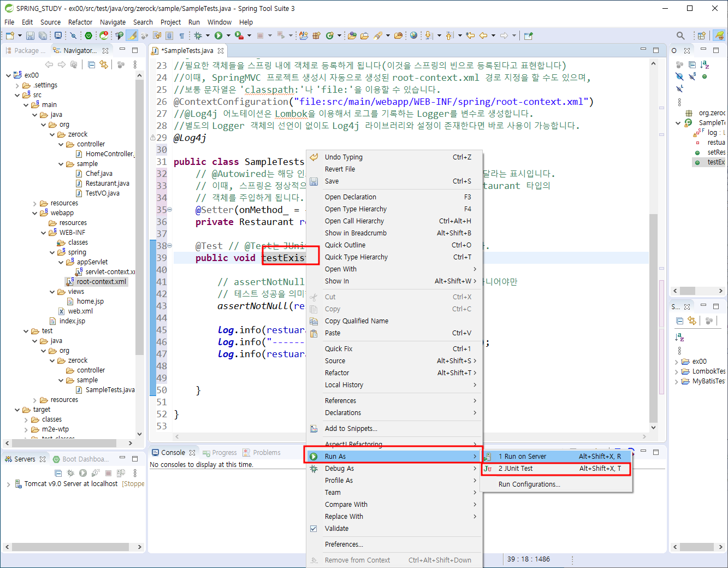Open the Navigator view menu dots
This screenshot has height=568, width=728.
pyautogui.click(x=134, y=64)
